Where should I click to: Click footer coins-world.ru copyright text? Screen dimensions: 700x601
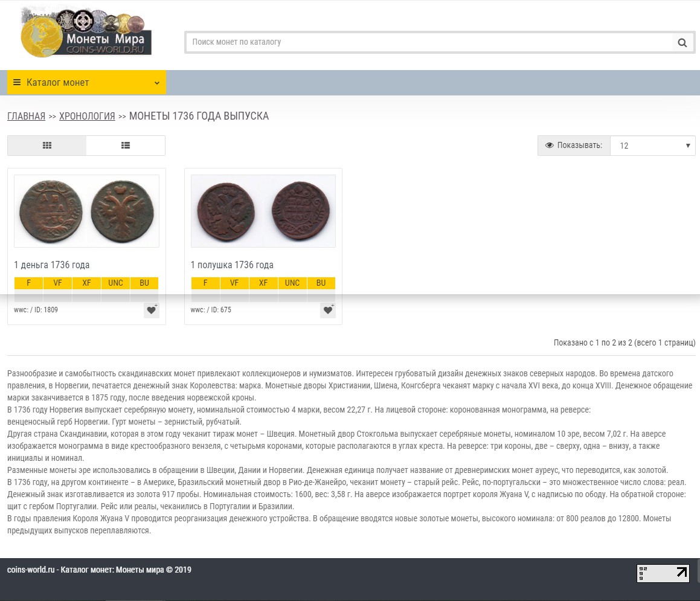click(x=99, y=570)
